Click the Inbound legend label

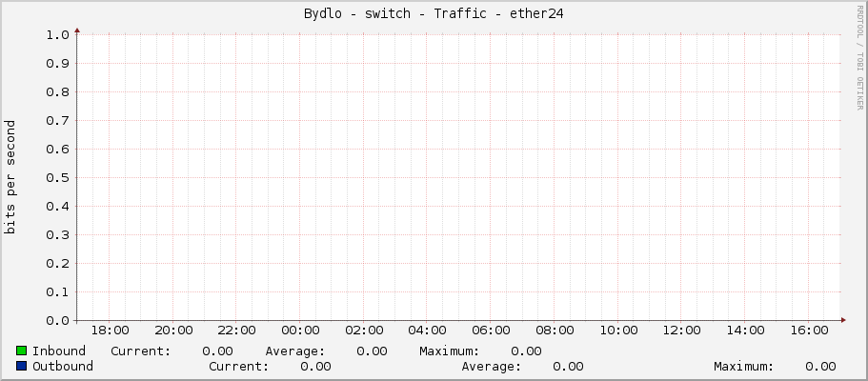click(58, 351)
